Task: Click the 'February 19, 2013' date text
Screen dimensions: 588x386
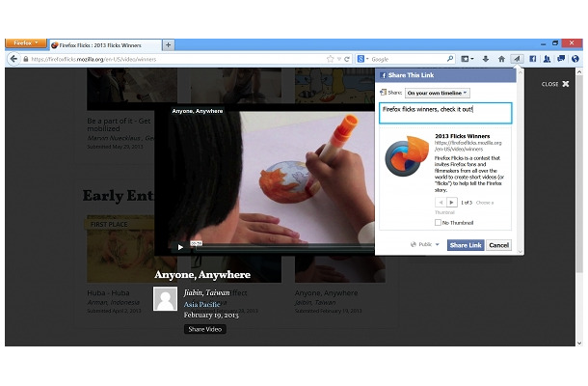Action: (x=211, y=315)
